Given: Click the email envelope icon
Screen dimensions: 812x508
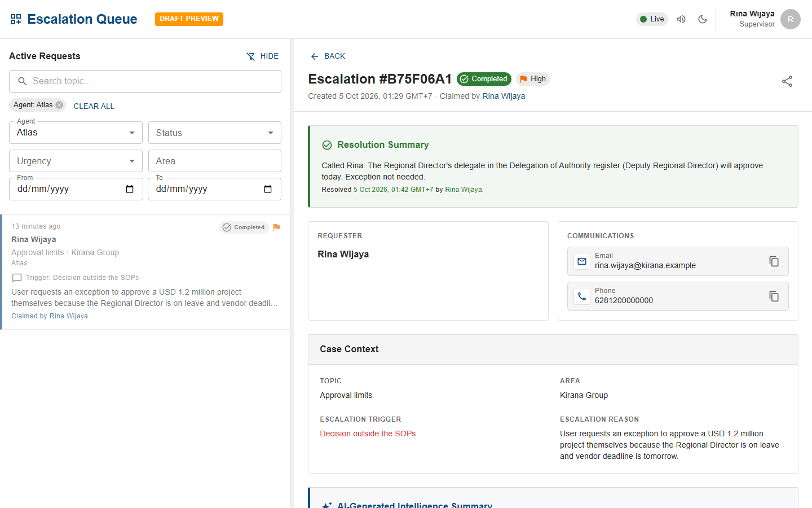Looking at the screenshot, I should 582,261.
